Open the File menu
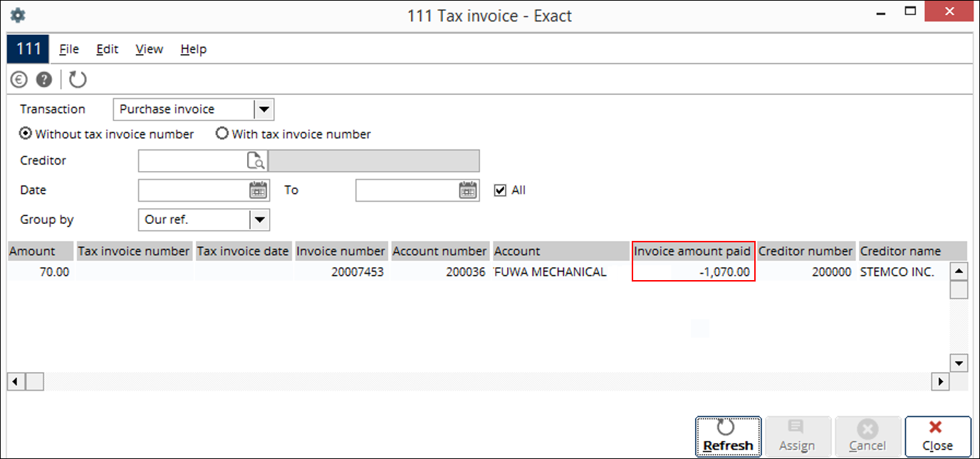This screenshot has width=980, height=459. click(x=69, y=49)
